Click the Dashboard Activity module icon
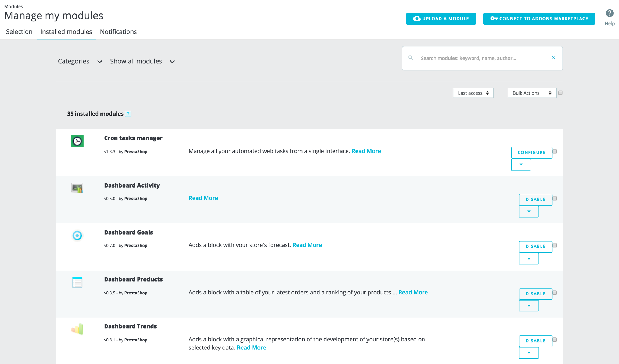619x364 pixels. [77, 188]
